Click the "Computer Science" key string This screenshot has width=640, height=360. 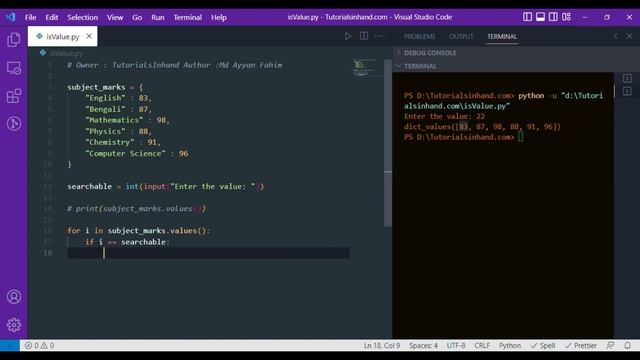125,153
